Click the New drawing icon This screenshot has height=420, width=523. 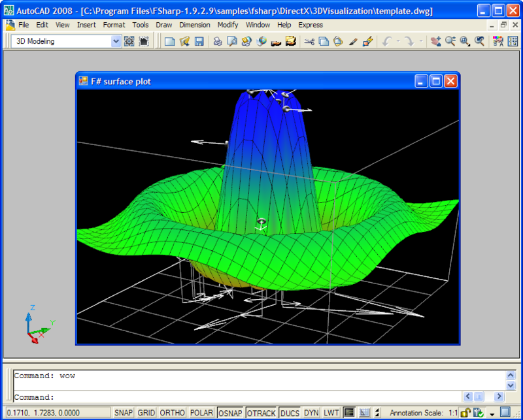170,41
